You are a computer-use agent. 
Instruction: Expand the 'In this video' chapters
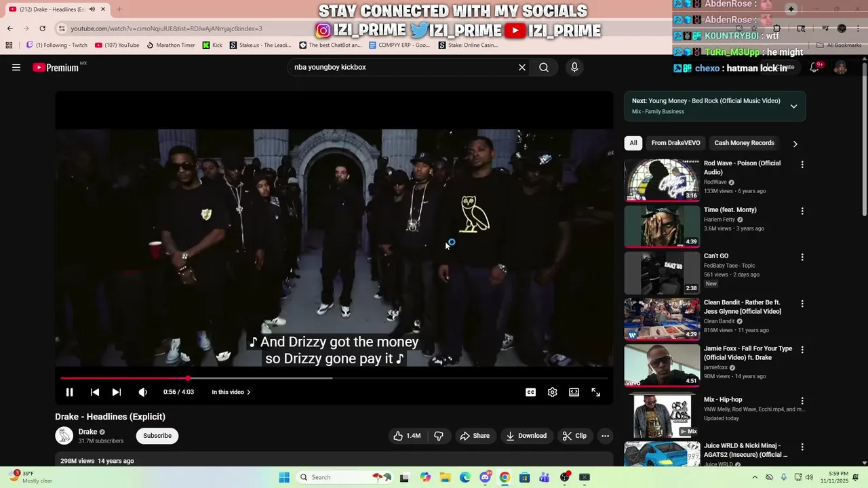[231, 392]
